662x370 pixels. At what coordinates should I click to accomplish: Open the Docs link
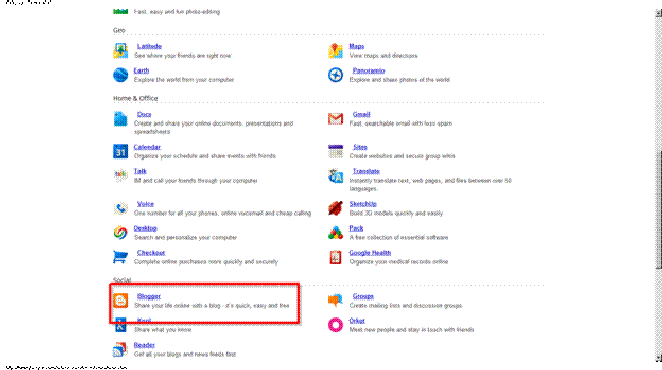click(x=144, y=114)
